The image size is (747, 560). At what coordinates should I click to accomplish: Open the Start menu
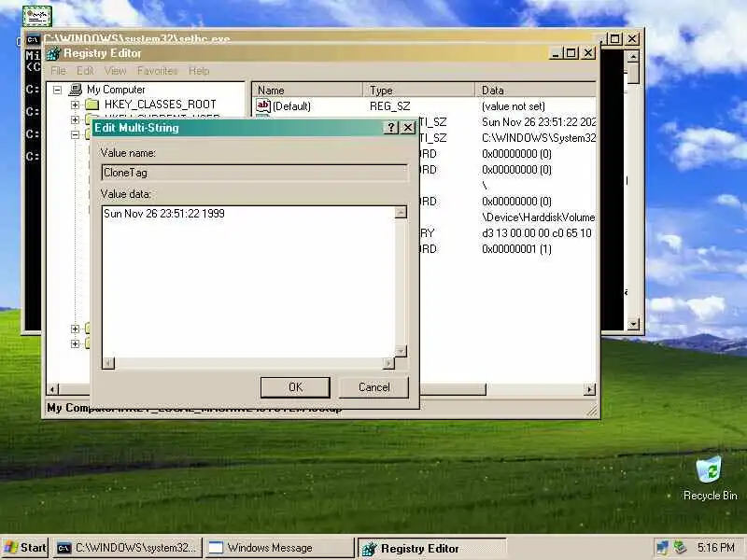[x=25, y=548]
